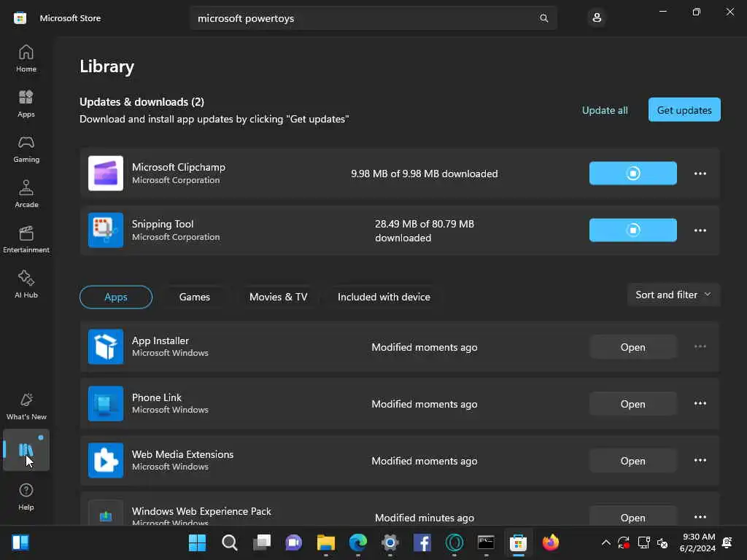Open the Arcade section
Screen dimensions: 747x560
26,194
